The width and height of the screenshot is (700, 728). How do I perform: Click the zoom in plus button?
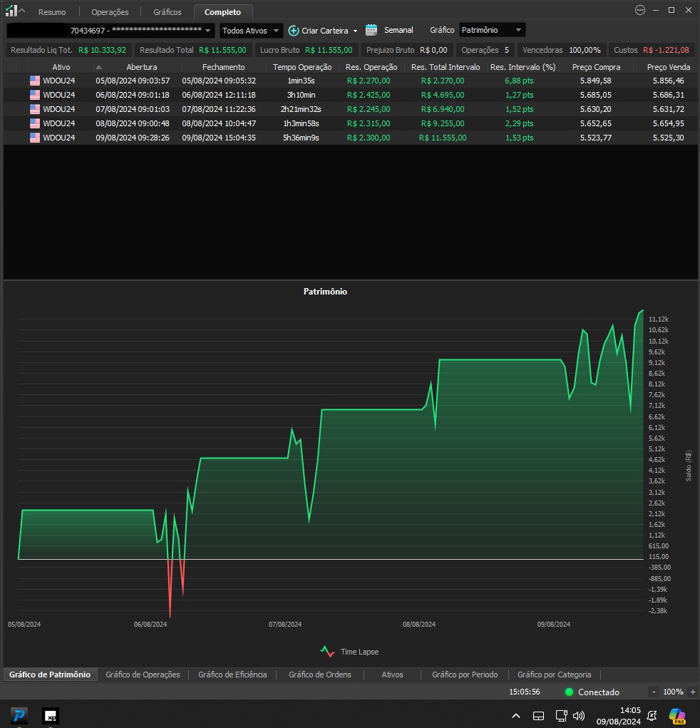[692, 692]
